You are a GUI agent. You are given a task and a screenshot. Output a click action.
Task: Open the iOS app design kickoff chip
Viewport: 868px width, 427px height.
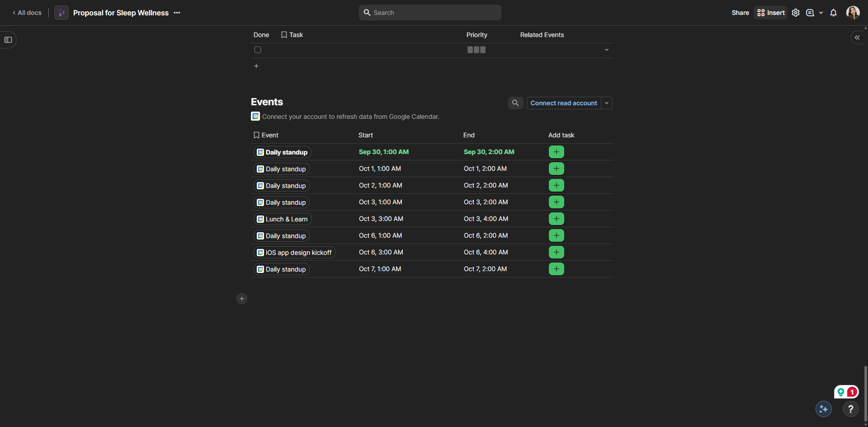click(x=294, y=253)
